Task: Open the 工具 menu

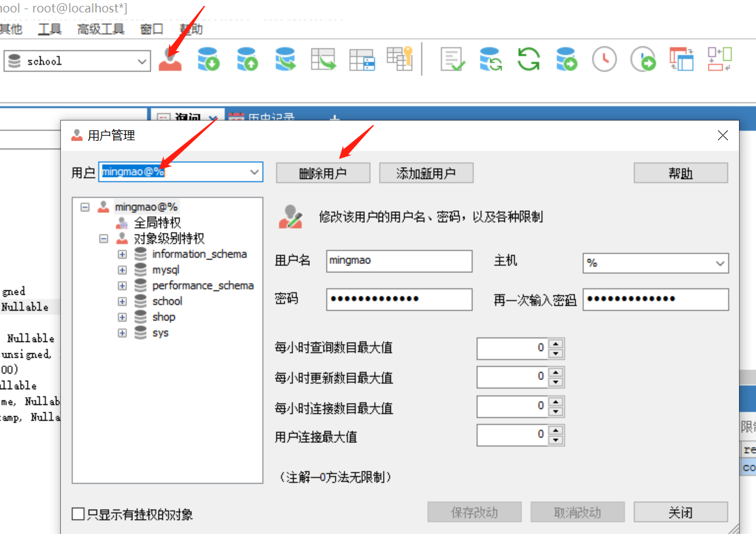Action: point(50,29)
